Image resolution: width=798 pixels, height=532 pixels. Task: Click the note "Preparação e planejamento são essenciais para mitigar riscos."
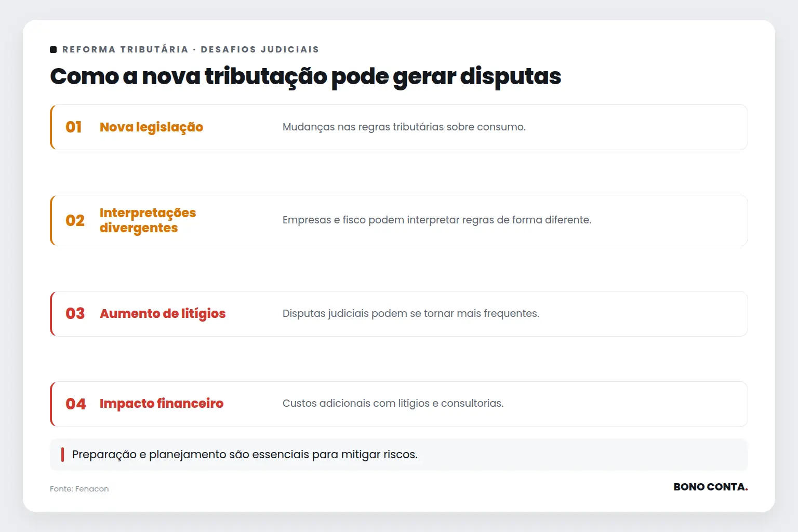tap(245, 455)
